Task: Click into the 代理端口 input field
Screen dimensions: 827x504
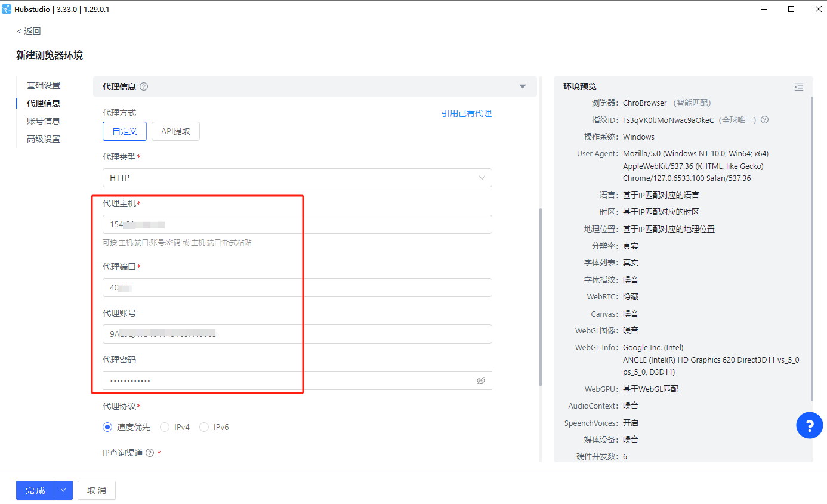Action: (297, 287)
